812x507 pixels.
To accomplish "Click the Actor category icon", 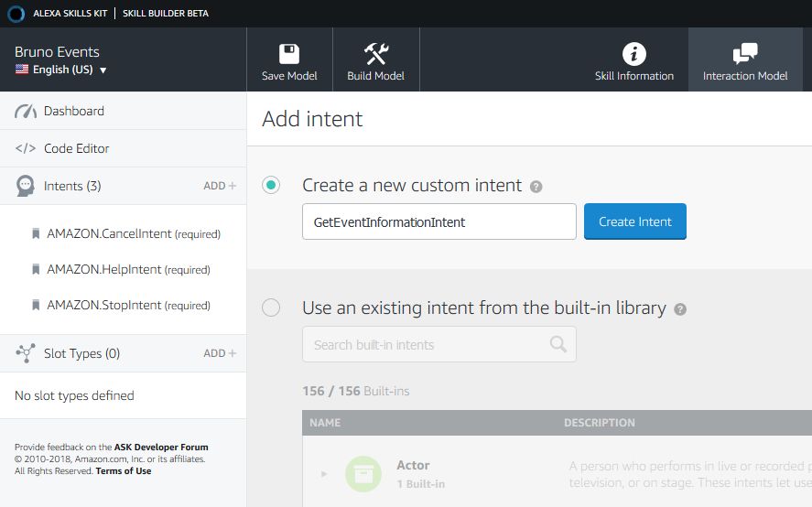I will pyautogui.click(x=363, y=473).
